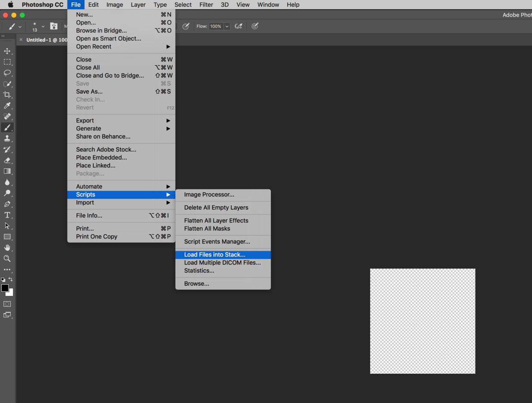The image size is (532, 403).
Task: Select the History Brush tool
Action: tap(7, 149)
